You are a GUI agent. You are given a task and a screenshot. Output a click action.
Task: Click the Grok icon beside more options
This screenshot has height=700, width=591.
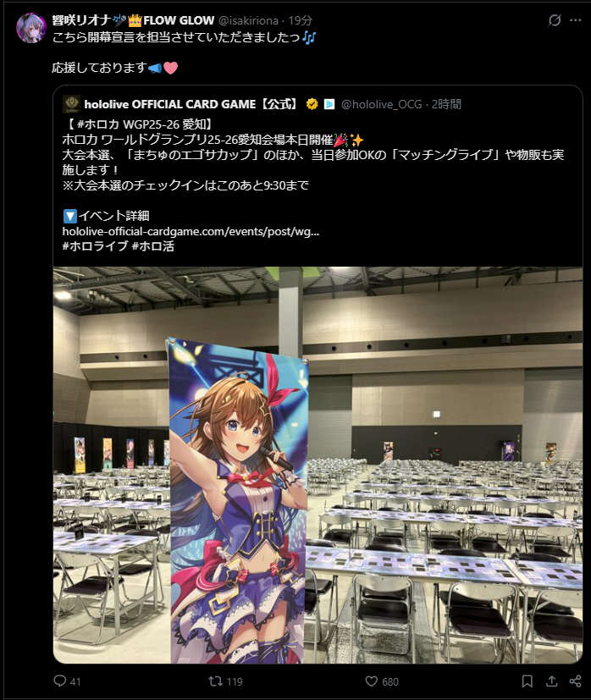click(555, 20)
